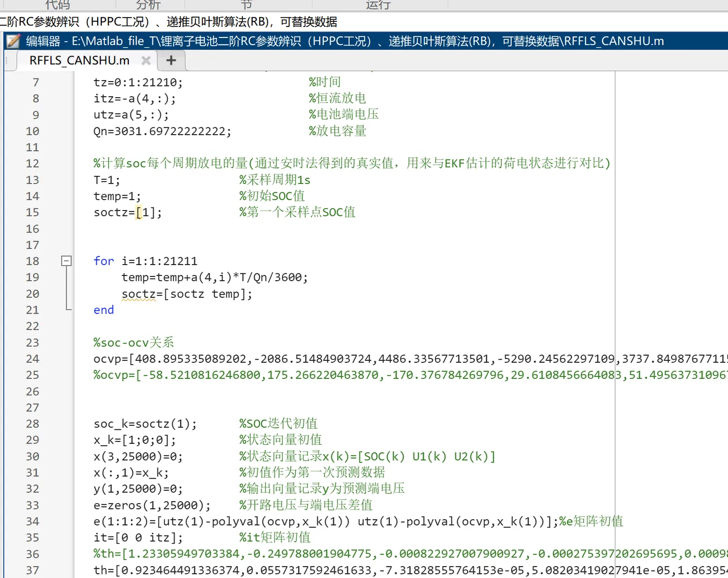Click the '%状态向量初值' comment
This screenshot has width=728, height=578.
(x=281, y=440)
